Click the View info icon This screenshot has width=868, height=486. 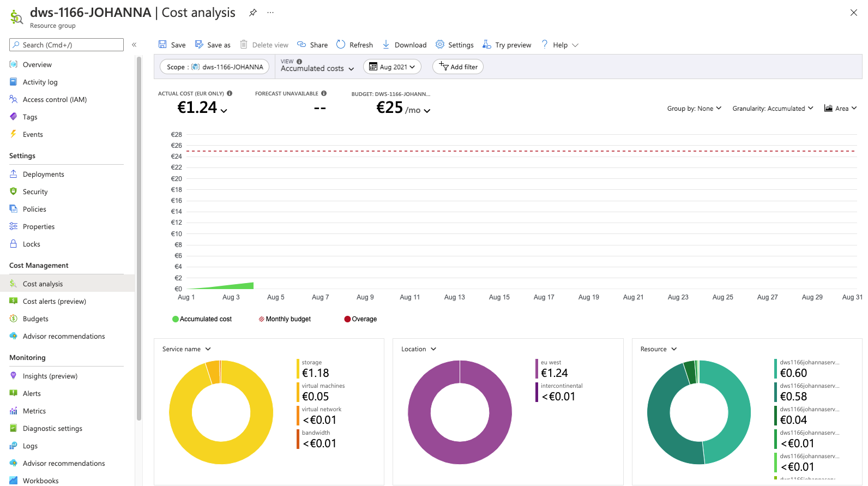(299, 62)
